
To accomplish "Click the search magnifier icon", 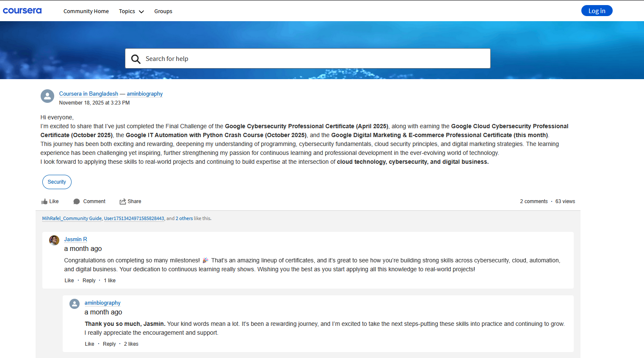I will click(135, 59).
